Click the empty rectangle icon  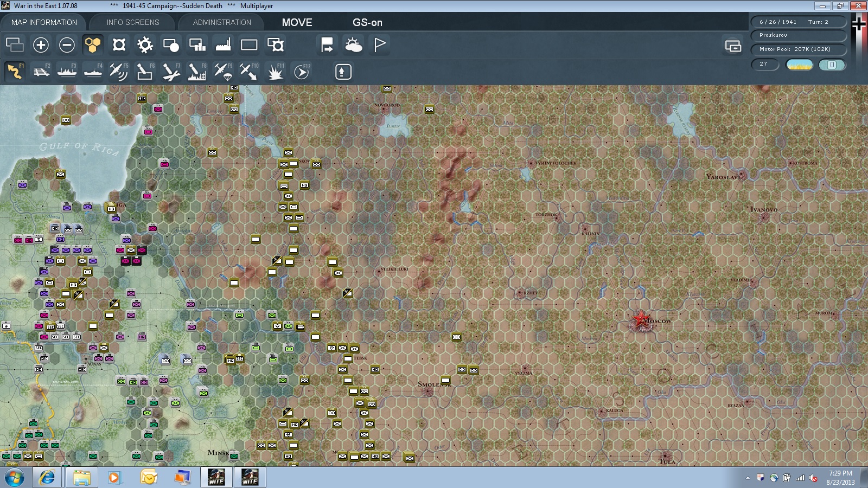tap(249, 44)
